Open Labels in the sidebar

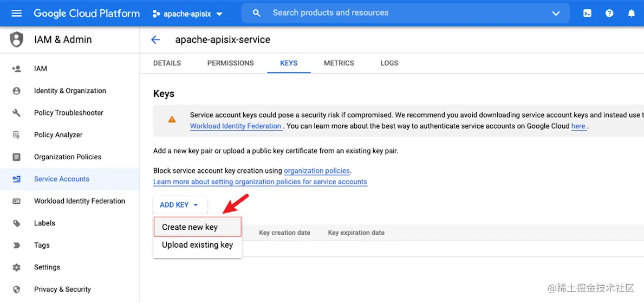[x=44, y=223]
